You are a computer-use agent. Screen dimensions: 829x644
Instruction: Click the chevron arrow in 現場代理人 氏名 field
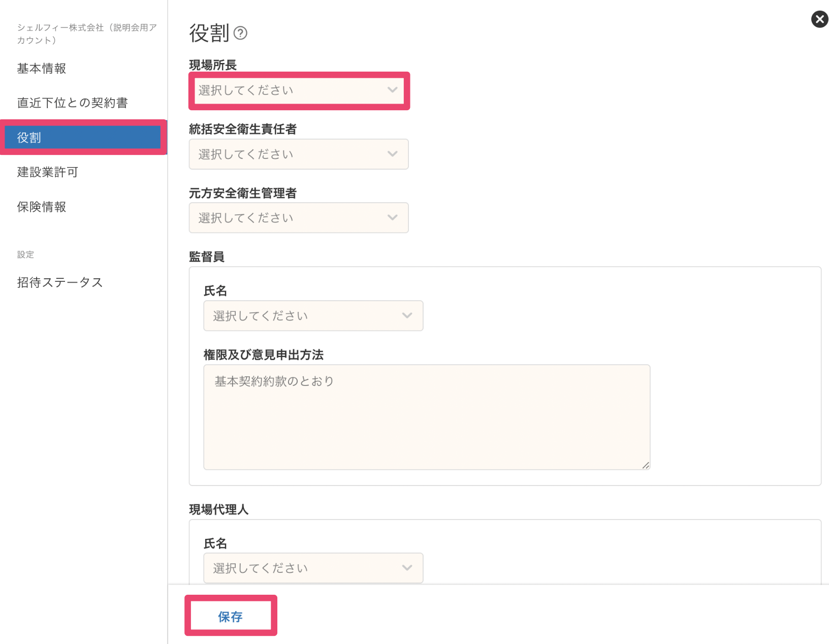(x=407, y=568)
